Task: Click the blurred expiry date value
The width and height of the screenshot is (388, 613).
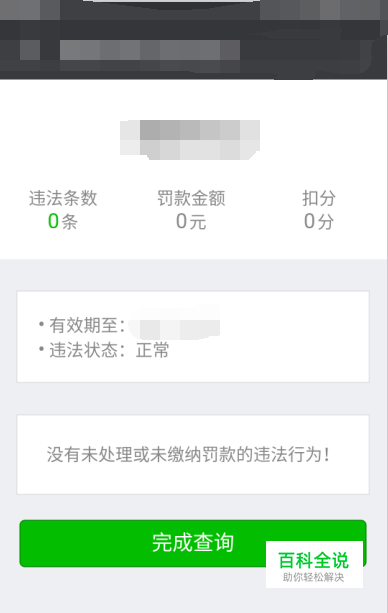Action: tap(174, 324)
